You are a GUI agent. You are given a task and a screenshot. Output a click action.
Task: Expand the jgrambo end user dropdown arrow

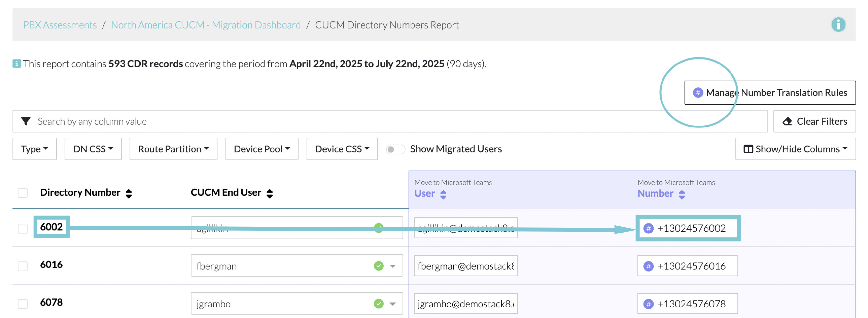[x=393, y=304]
